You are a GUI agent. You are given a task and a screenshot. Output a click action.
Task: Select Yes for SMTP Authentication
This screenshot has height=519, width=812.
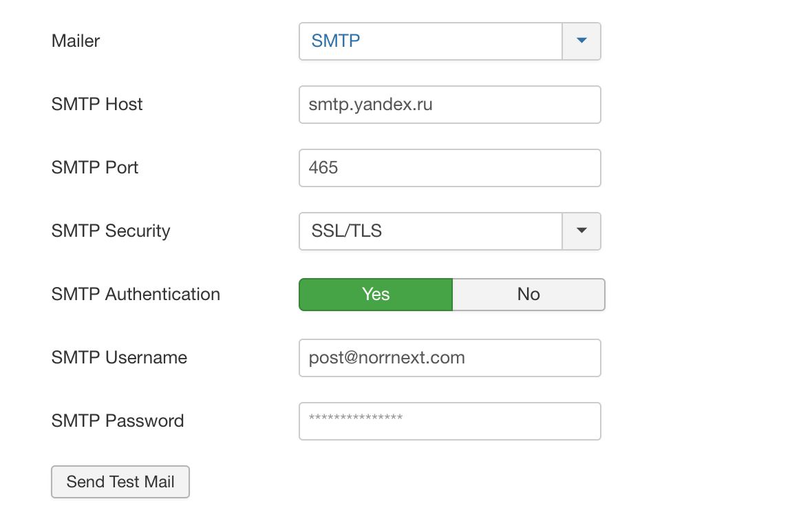pyautogui.click(x=376, y=295)
